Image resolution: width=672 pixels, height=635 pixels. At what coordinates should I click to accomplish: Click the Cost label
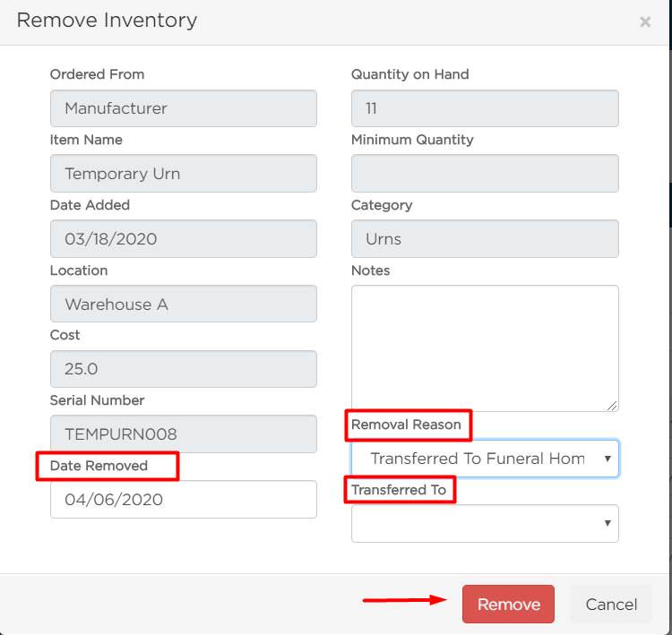pos(65,335)
